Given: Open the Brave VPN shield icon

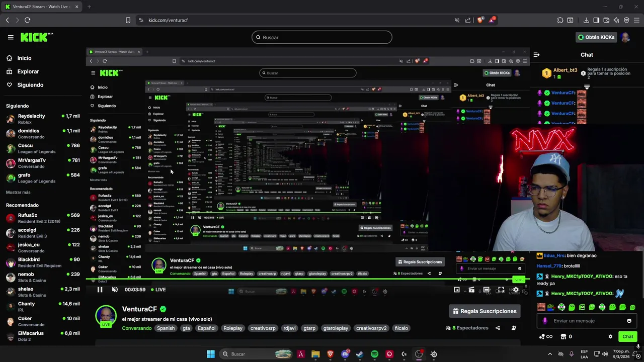Looking at the screenshot, I should coord(626,20).
